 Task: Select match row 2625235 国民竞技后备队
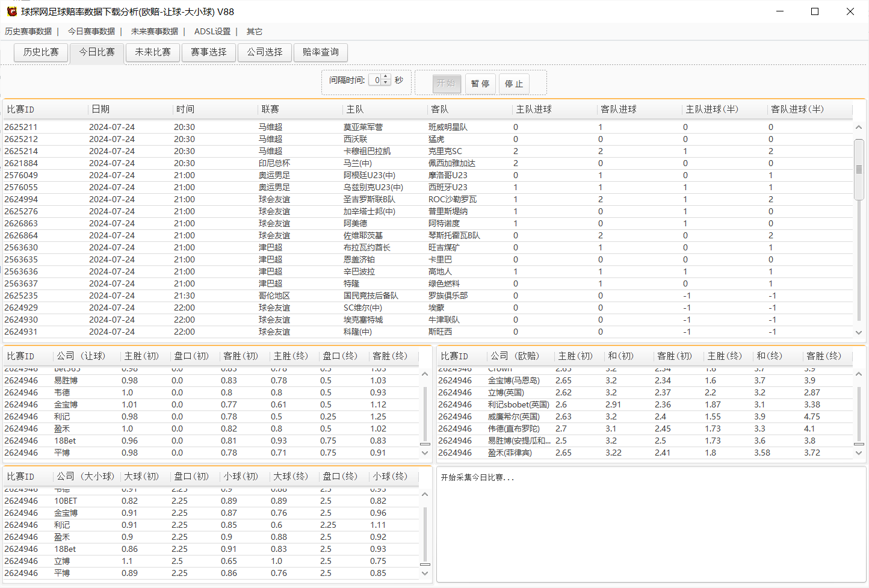(x=428, y=296)
